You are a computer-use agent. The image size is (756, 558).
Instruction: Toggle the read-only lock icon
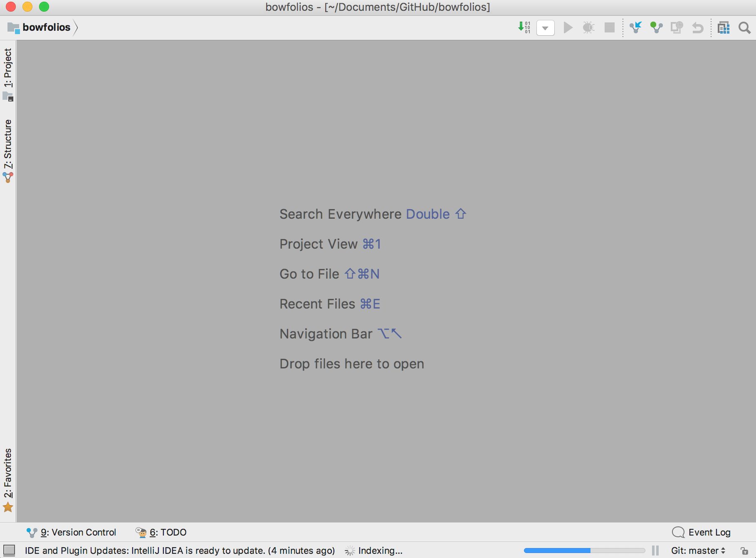point(744,551)
